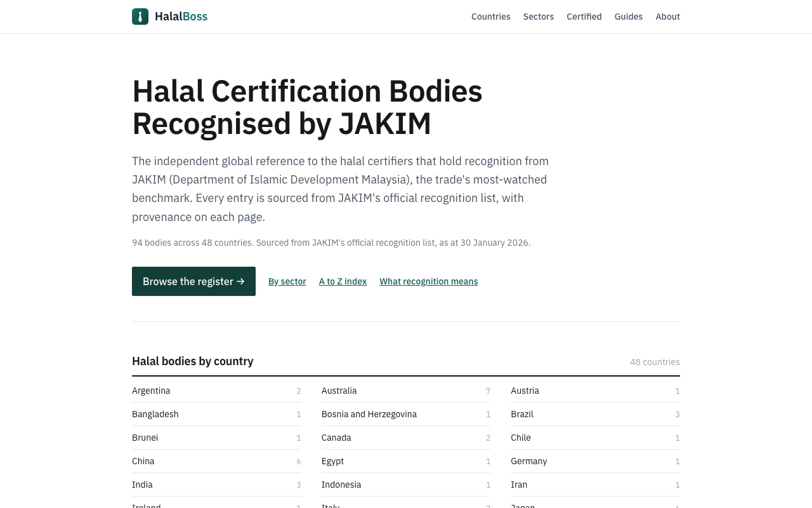
Task: Click the Halal bodies by country heading
Action: pos(193,361)
